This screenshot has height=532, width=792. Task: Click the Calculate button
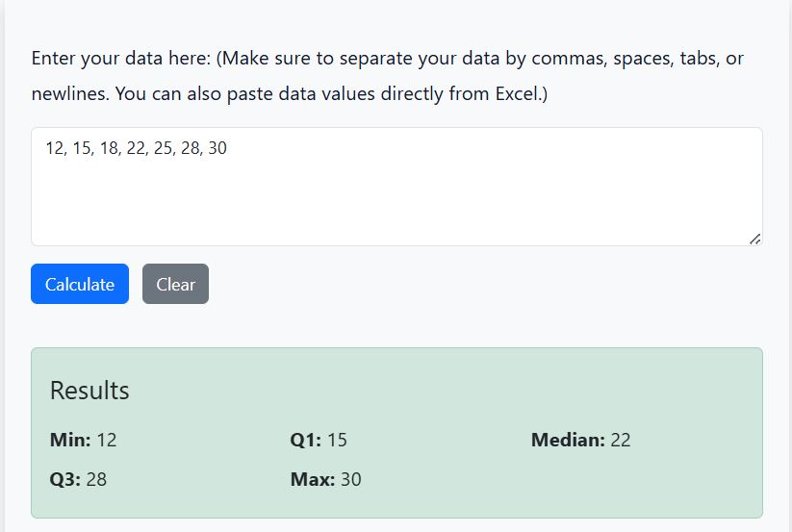pos(80,284)
